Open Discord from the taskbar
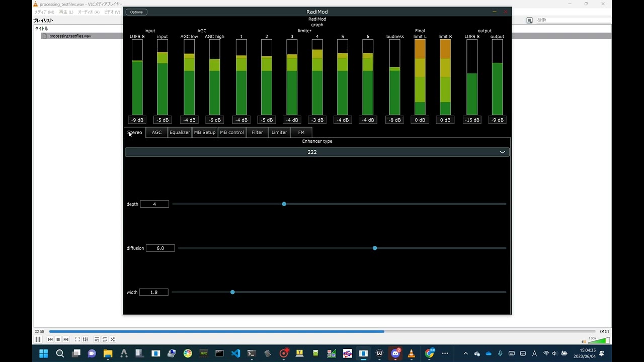The width and height of the screenshot is (644, 362). pyautogui.click(x=395, y=353)
